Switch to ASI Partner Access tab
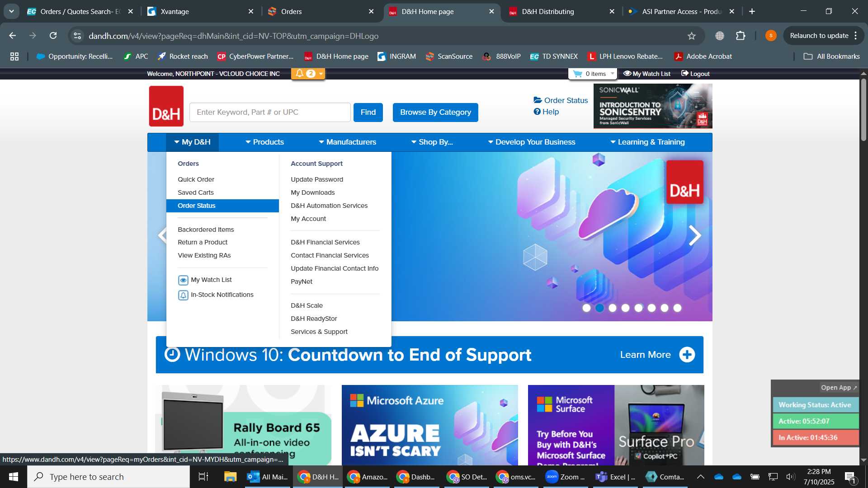868x488 pixels. point(682,11)
